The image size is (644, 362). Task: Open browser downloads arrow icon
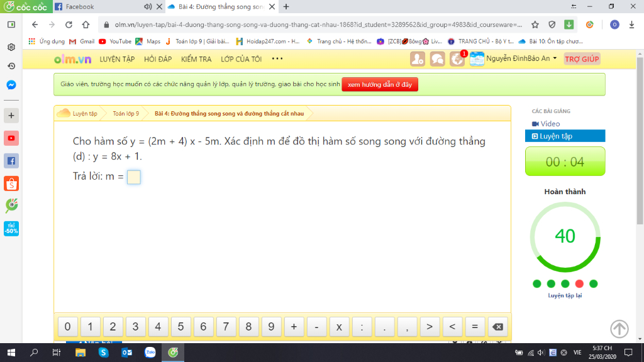tap(631, 25)
